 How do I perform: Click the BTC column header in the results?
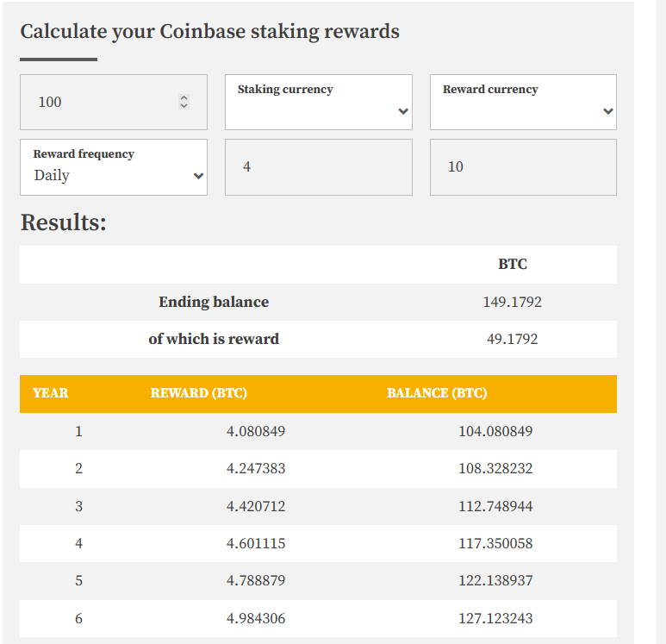[x=513, y=264]
